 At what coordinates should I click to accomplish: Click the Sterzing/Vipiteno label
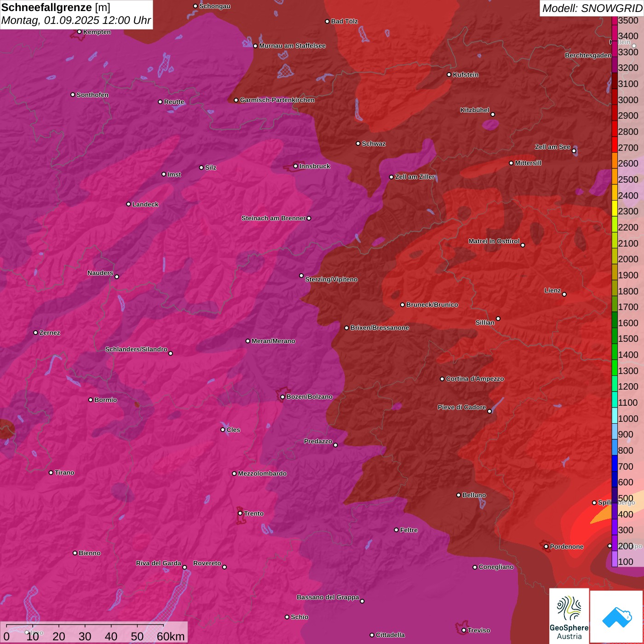click(x=331, y=279)
